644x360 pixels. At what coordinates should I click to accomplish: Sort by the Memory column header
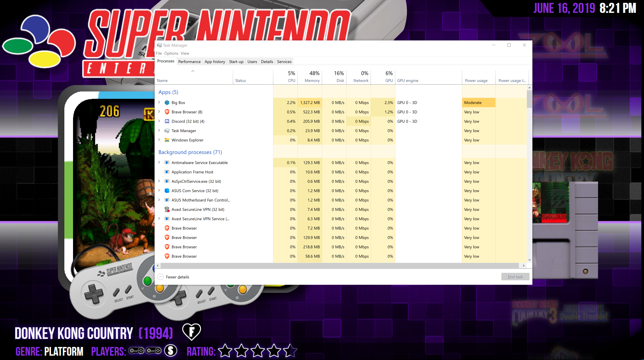(310, 77)
